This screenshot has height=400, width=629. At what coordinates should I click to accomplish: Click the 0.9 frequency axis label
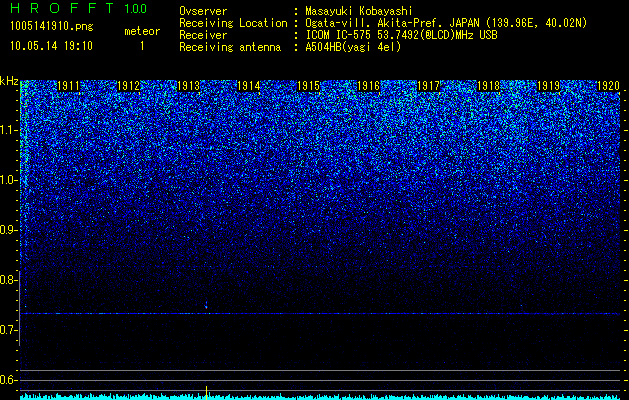(x=9, y=230)
